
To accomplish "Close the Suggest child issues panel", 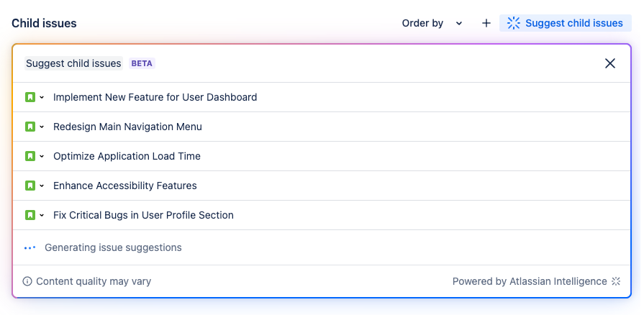I will (610, 63).
